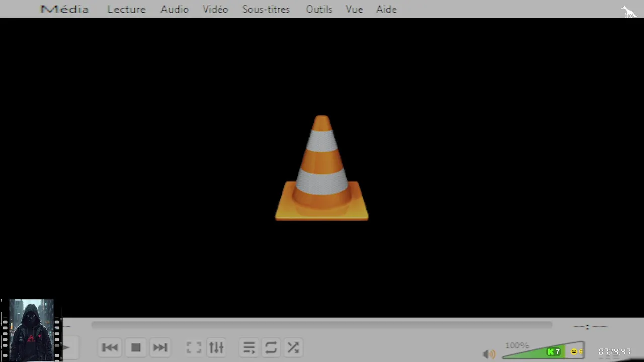Toggle shuffle random playback
This screenshot has width=644, height=362.
(x=293, y=347)
